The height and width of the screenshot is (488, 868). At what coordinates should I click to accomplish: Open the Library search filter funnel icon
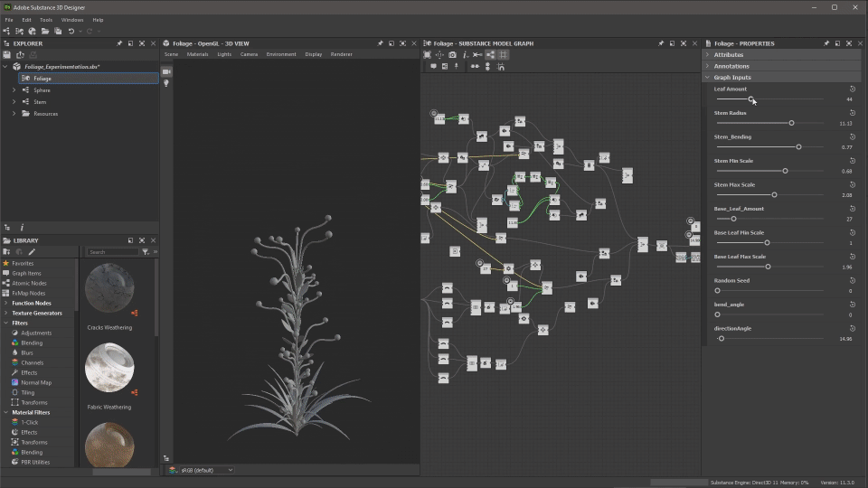tap(145, 252)
